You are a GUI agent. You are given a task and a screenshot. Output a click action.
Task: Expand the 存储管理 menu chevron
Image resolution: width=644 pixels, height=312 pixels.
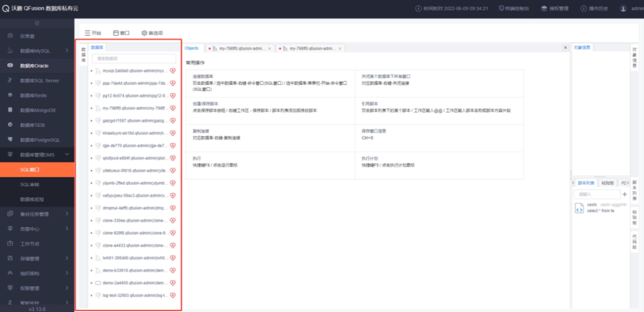pyautogui.click(x=67, y=258)
